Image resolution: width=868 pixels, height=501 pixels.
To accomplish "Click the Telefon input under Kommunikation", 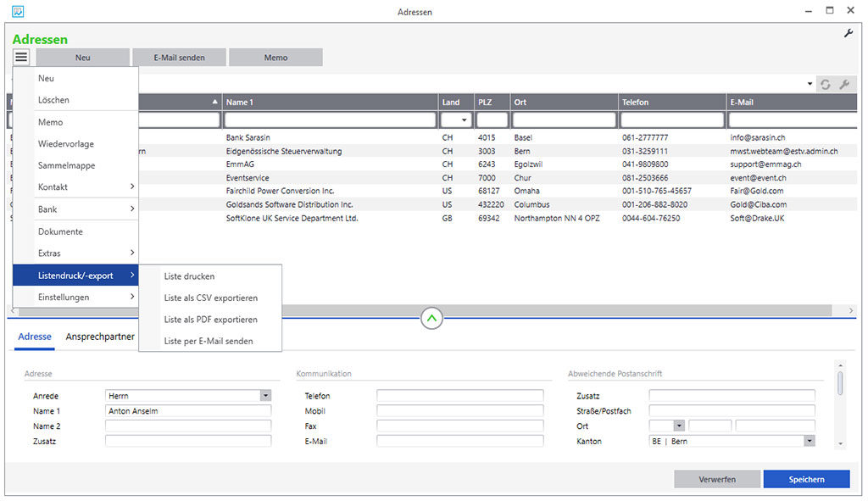I will [460, 396].
